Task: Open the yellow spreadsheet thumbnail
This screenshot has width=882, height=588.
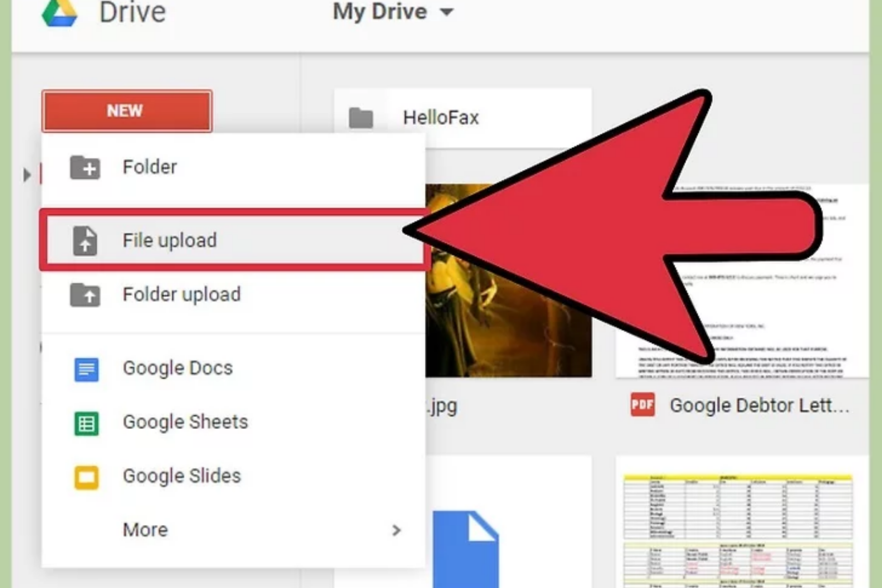Action: [738, 528]
